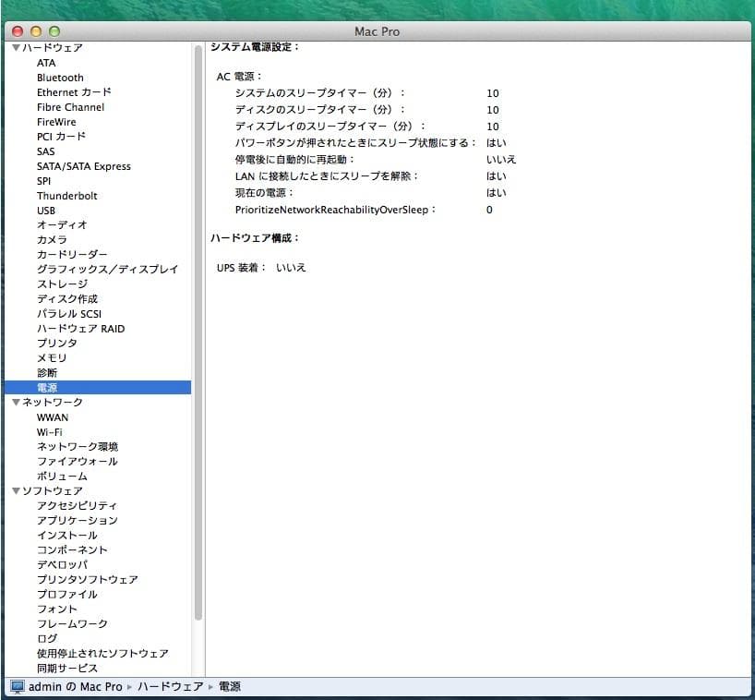Image resolution: width=755 pixels, height=700 pixels.
Task: Open the フォント section under ソフトウェア
Action: tap(57, 609)
